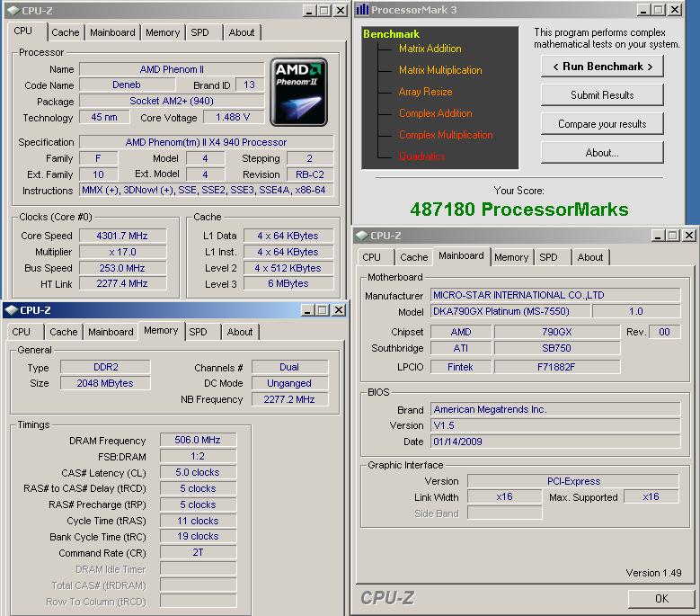Open Mainboard tab in top-left CPU-Z window

[x=112, y=32]
